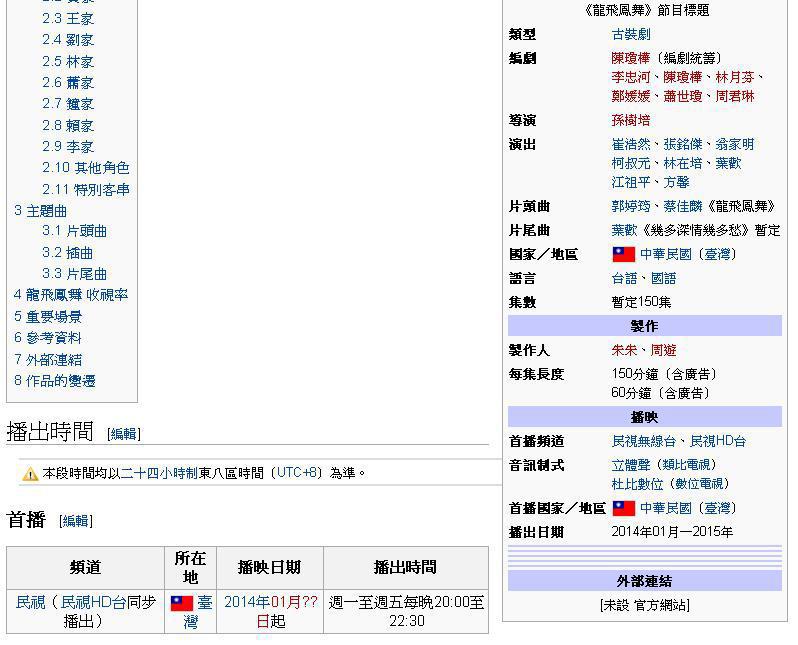Image resolution: width=798 pixels, height=645 pixels.
Task: Open the 2.3 王家 contents entry
Action: coord(68,19)
